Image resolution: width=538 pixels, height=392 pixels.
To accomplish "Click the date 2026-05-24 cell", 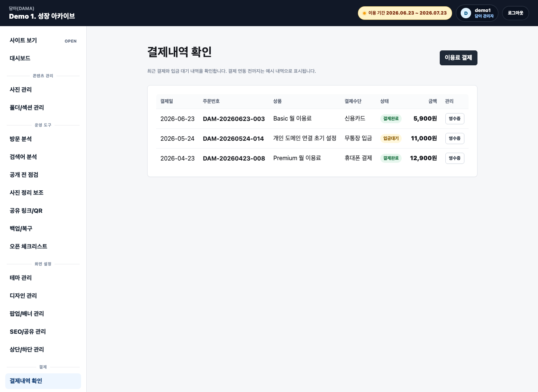I will 177,139.
